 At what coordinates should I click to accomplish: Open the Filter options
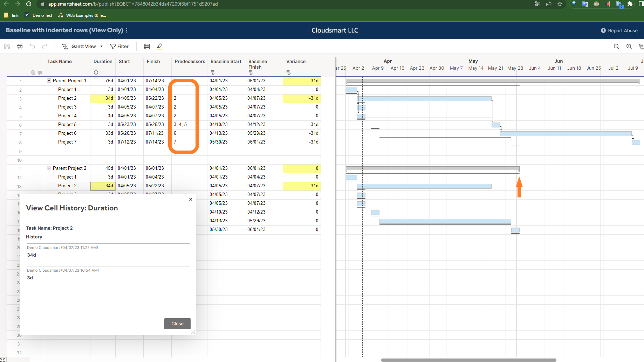click(x=119, y=46)
